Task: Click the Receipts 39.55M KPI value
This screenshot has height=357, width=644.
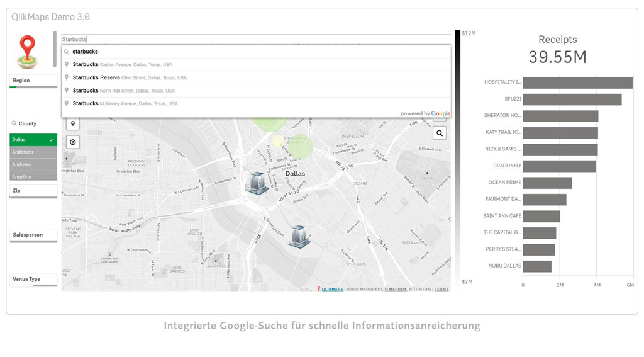Action: point(558,57)
